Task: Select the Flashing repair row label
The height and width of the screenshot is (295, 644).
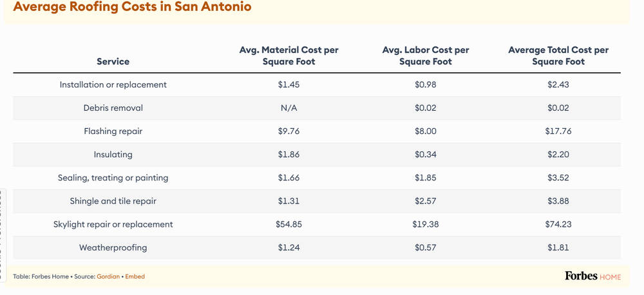Action: coord(113,131)
